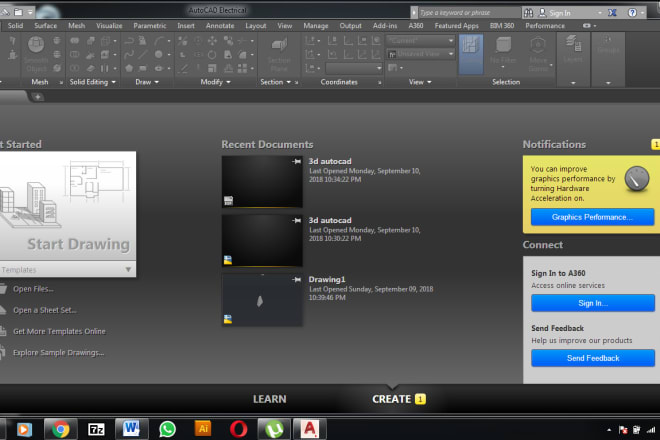
Task: Open uTorrent from the taskbar
Action: (x=274, y=429)
